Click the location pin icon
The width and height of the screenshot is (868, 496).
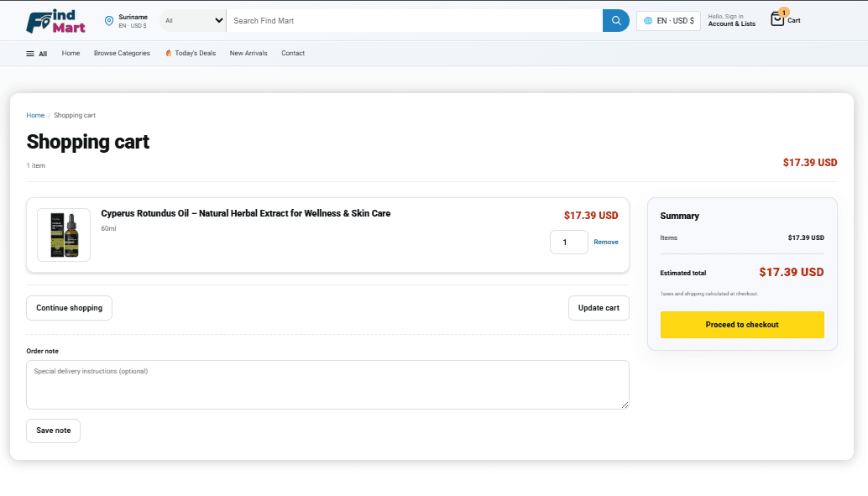point(109,21)
